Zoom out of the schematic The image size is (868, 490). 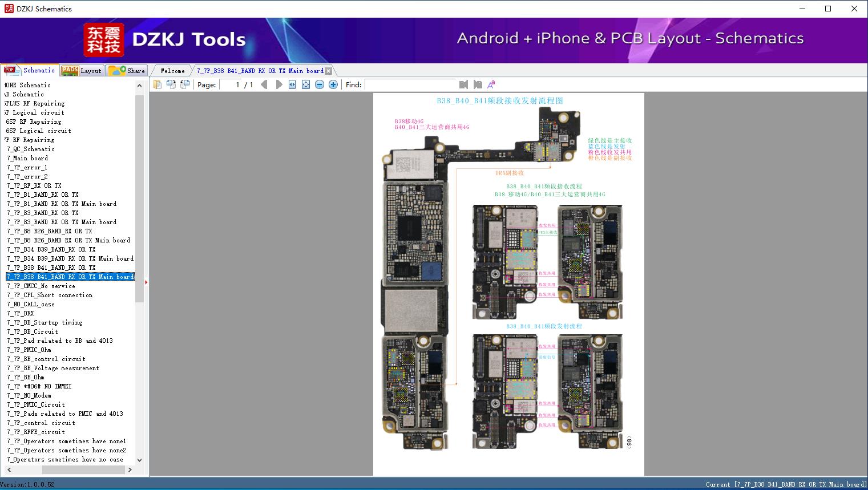pyautogui.click(x=320, y=84)
